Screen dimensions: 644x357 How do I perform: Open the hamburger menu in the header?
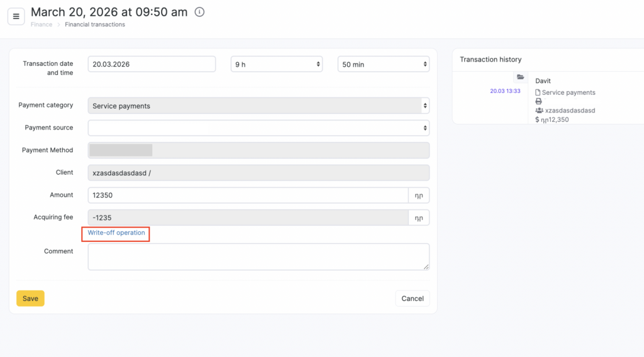tap(16, 16)
